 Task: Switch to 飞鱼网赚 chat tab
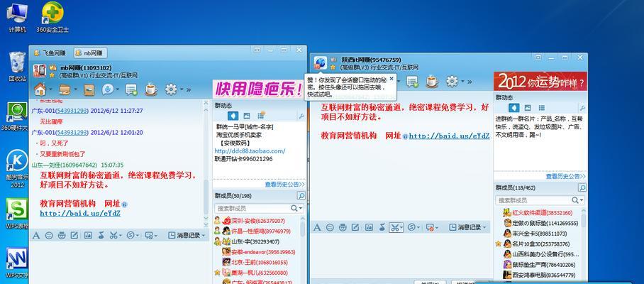pos(50,53)
